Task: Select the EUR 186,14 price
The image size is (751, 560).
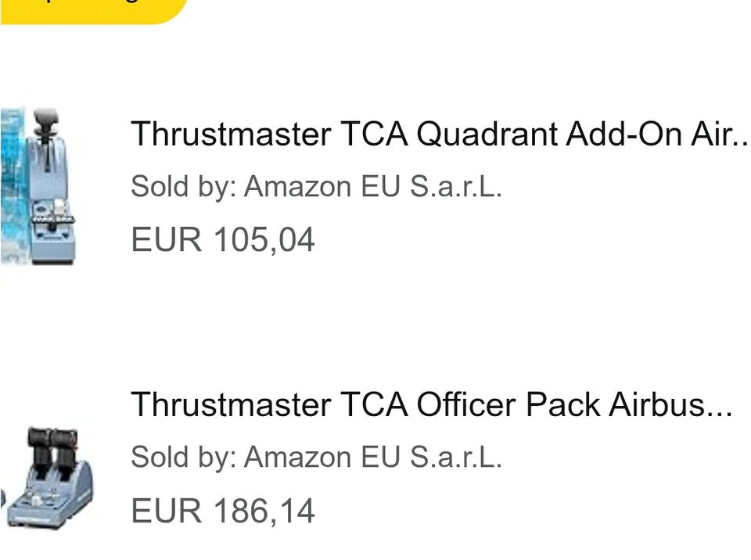Action: pos(223,511)
